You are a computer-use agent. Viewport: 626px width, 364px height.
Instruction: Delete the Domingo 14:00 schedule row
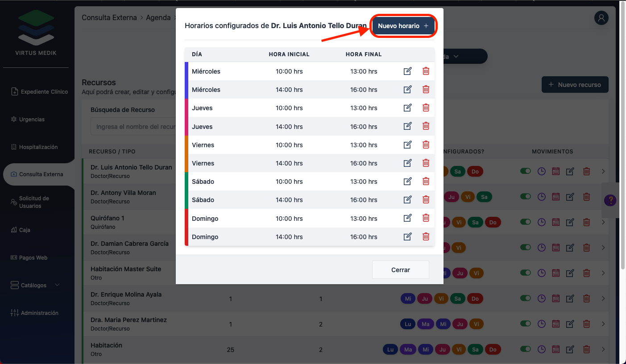point(426,237)
